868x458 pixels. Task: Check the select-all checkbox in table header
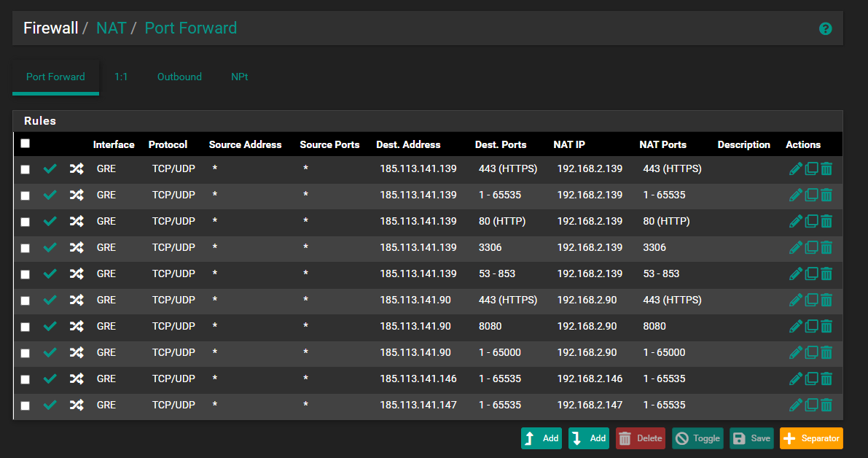(26, 144)
